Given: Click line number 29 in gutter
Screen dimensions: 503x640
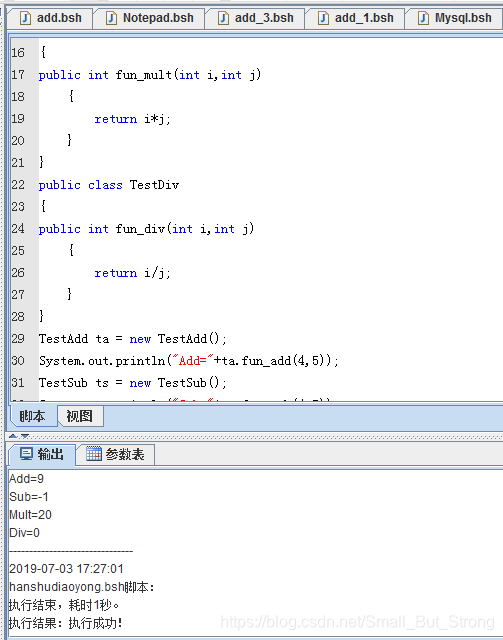Looking at the screenshot, I should pyautogui.click(x=18, y=339).
